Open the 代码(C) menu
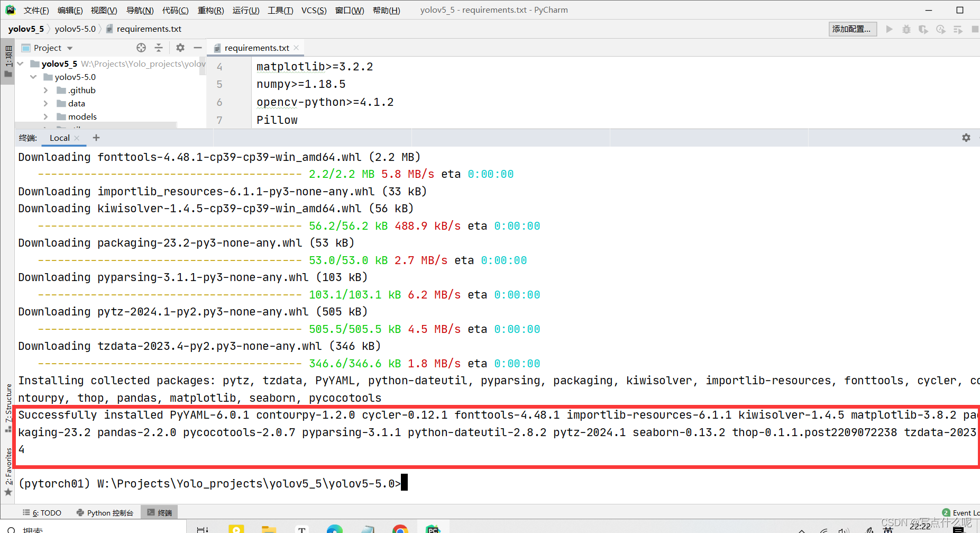 tap(175, 10)
